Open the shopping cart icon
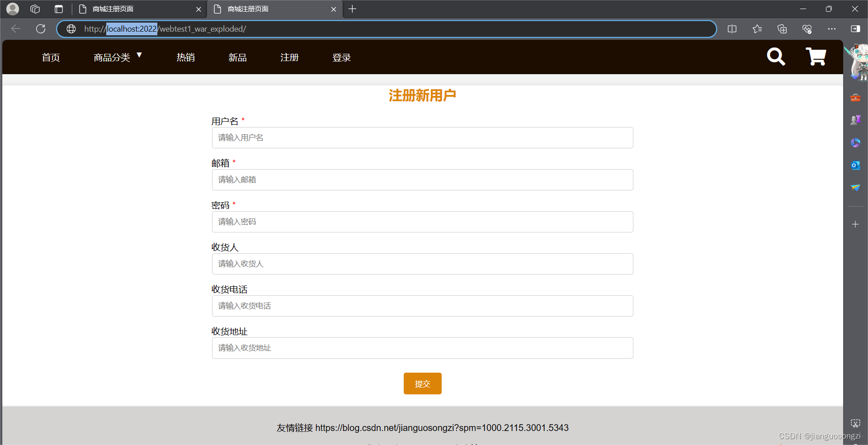This screenshot has height=445, width=868. click(x=816, y=57)
